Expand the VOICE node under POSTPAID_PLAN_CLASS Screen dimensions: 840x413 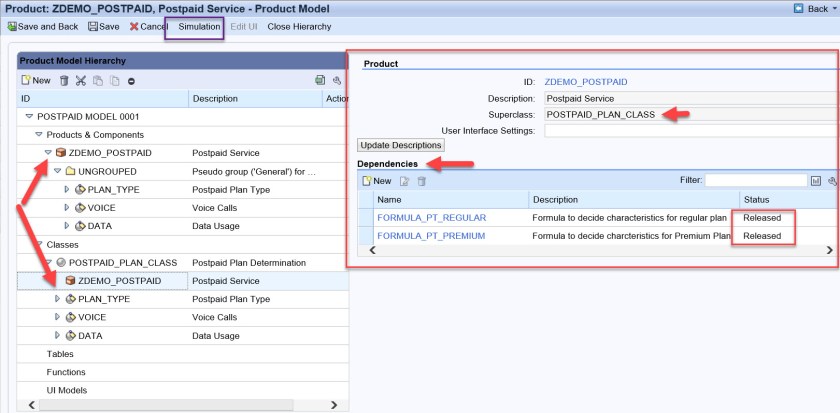pyautogui.click(x=56, y=317)
